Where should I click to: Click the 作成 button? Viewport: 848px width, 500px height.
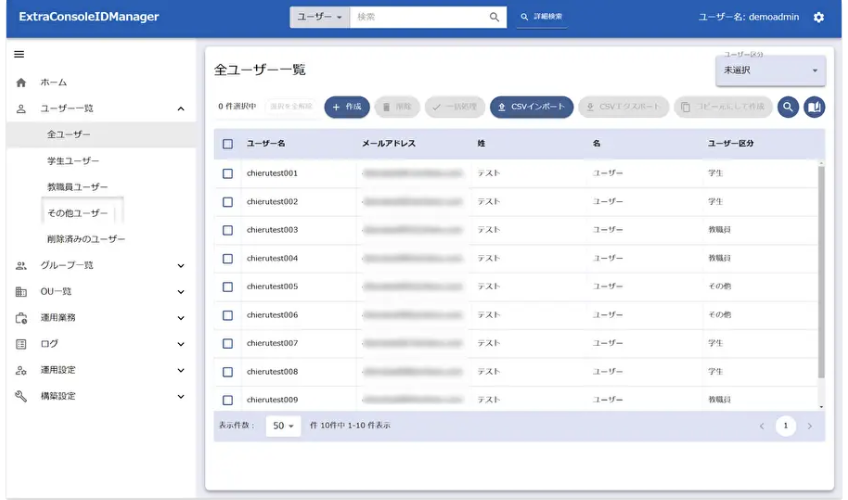[347, 107]
